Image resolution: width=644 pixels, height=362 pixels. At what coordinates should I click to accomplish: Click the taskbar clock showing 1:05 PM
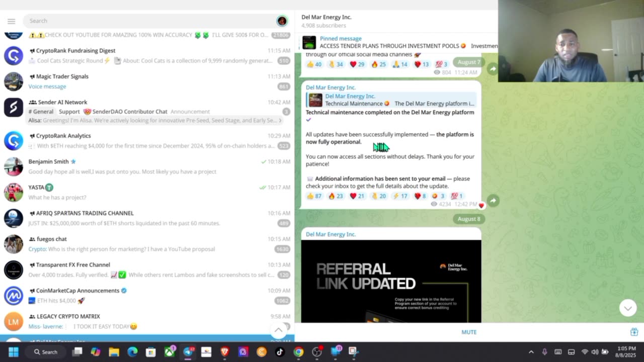(626, 352)
